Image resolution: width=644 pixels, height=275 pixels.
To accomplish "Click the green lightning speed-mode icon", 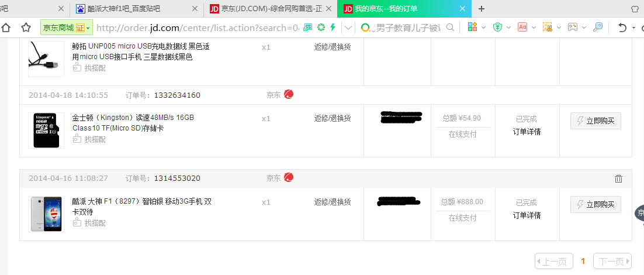I will click(x=333, y=27).
